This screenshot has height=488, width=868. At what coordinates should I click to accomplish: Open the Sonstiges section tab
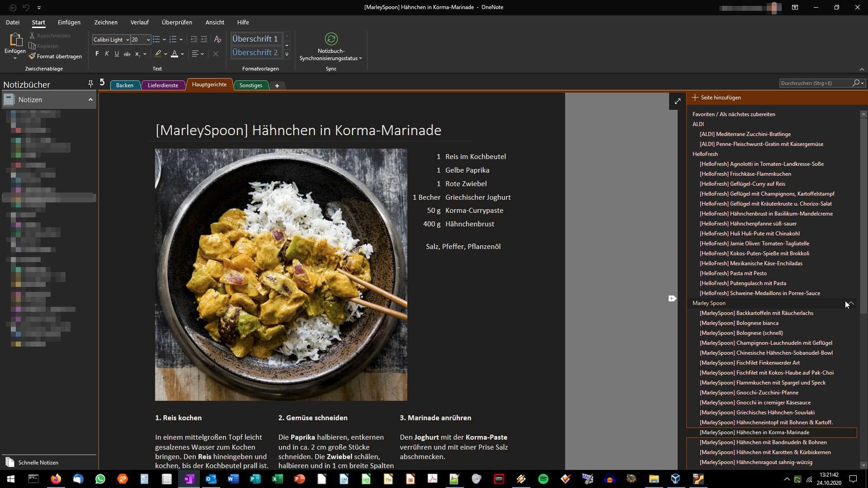click(251, 85)
